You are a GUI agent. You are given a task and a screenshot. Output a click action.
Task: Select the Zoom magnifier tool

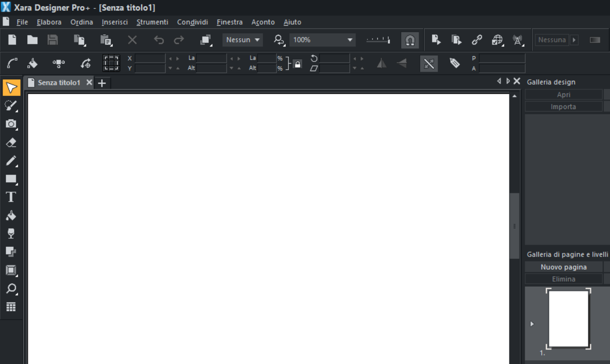point(11,289)
